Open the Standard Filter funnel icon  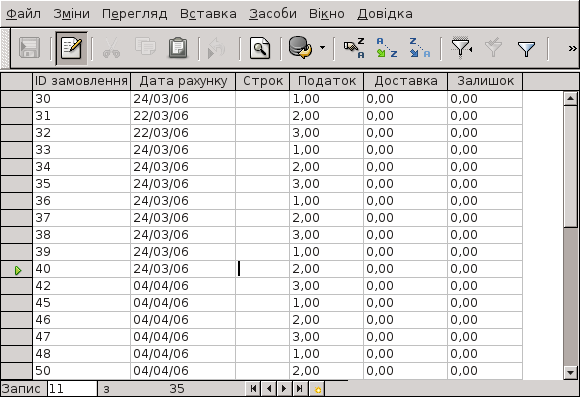click(x=526, y=48)
